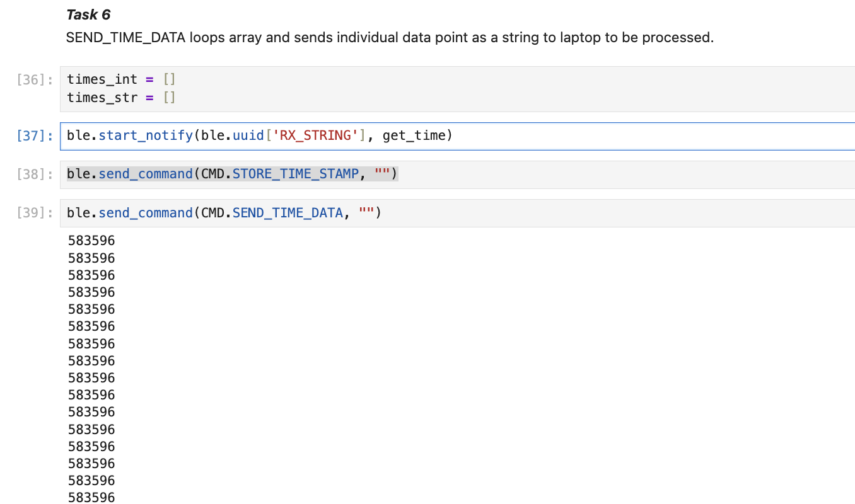
Task: Click send_command in the cell 38 code
Action: (x=146, y=175)
